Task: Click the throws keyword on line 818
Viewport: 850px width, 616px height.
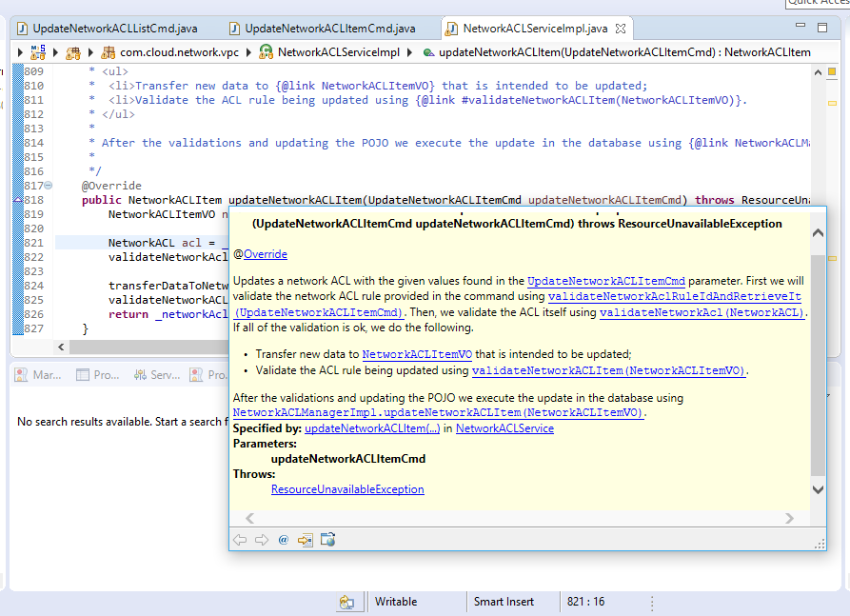Action: coord(715,200)
